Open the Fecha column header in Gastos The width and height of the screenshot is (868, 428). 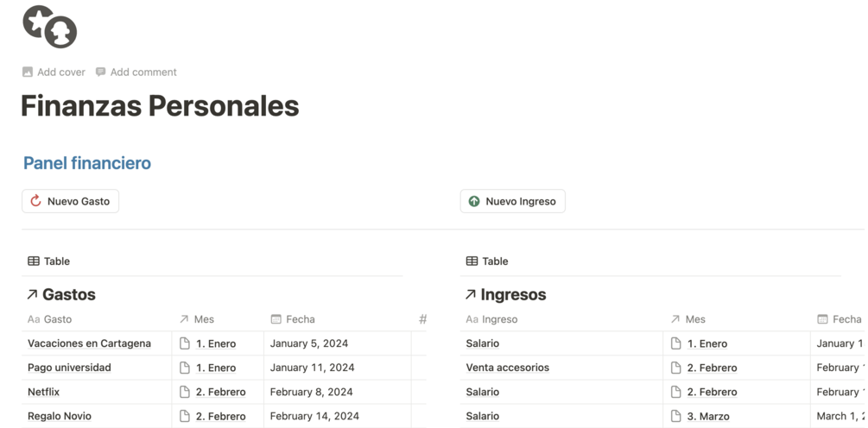(x=300, y=319)
